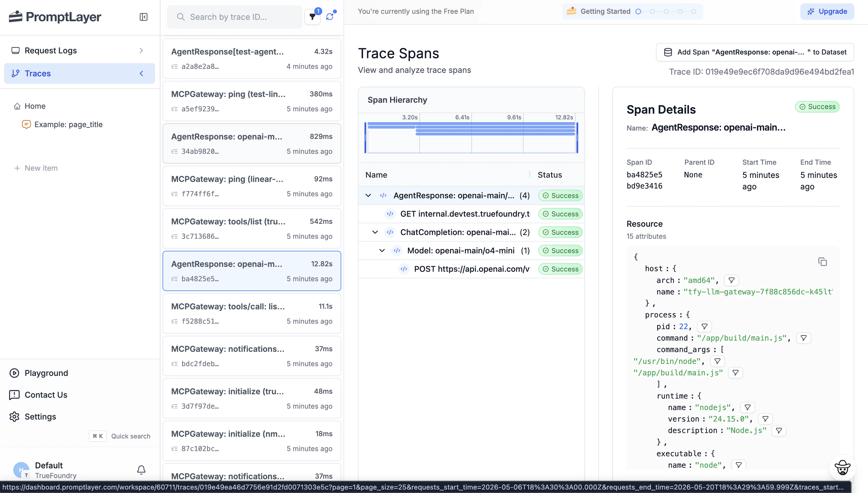Filter by "/app/build/main.js" command arg
This screenshot has width=868, height=493.
pos(735,373)
